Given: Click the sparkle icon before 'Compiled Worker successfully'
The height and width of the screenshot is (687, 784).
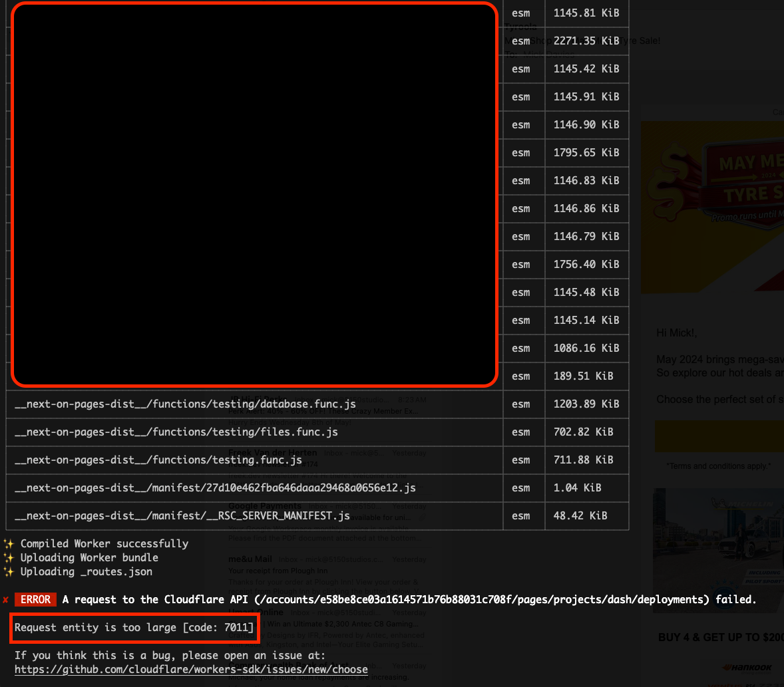Looking at the screenshot, I should (9, 543).
